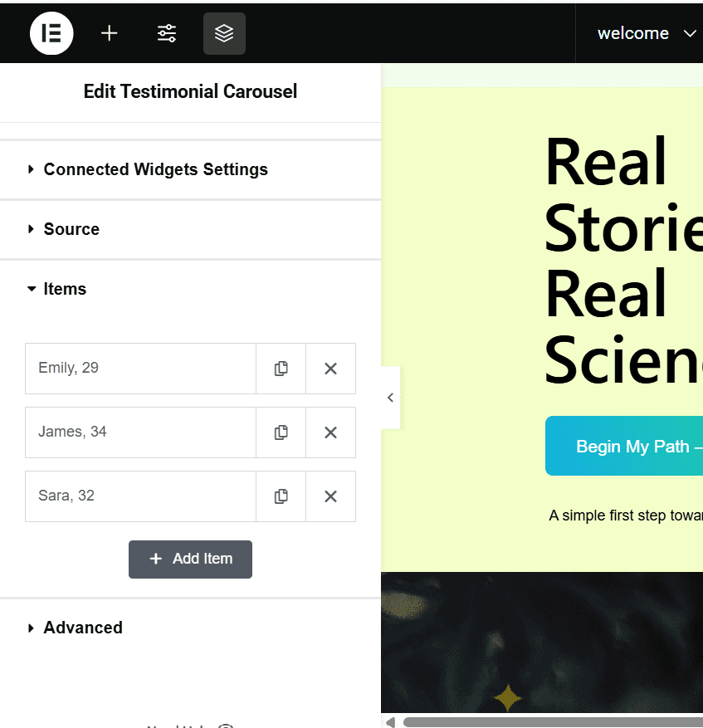Open the Emily, 29 testimonial item
703x728 pixels.
(140, 369)
